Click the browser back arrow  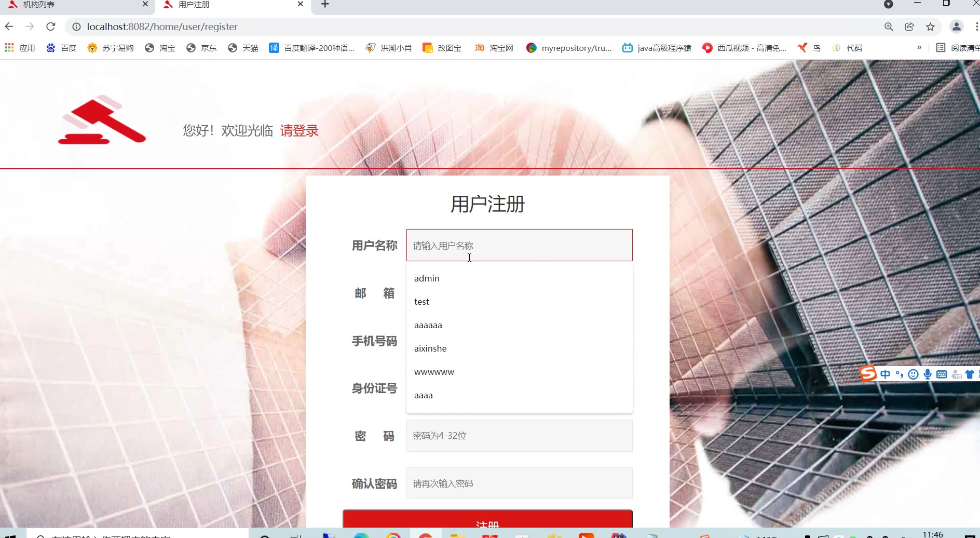(9, 26)
